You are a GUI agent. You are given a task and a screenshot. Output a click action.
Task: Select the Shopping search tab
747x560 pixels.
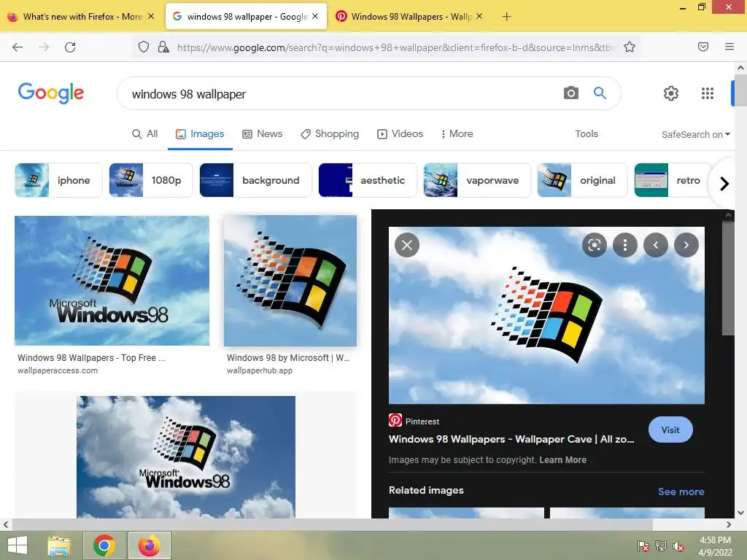(330, 134)
